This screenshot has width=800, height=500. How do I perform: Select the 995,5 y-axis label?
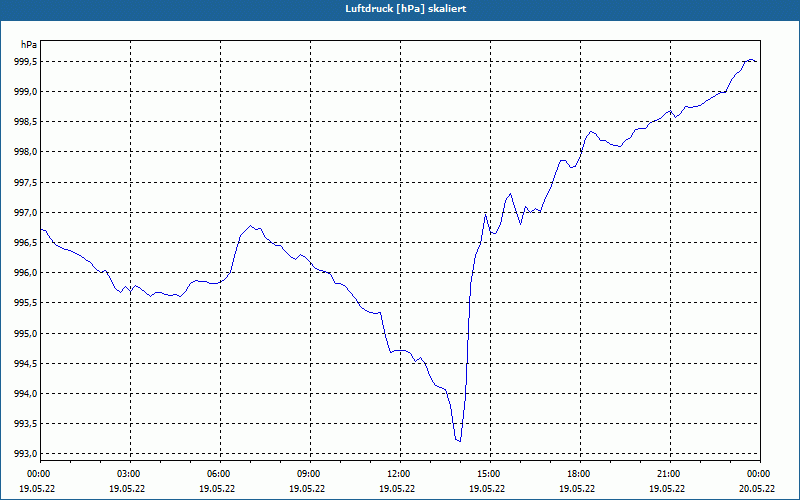[26, 303]
